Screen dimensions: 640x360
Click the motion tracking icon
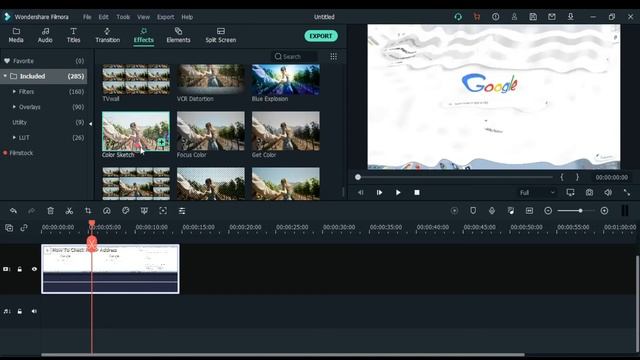tap(163, 211)
